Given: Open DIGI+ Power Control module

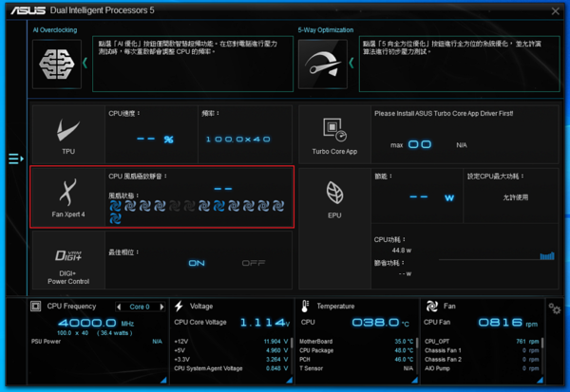Looking at the screenshot, I should [x=68, y=264].
